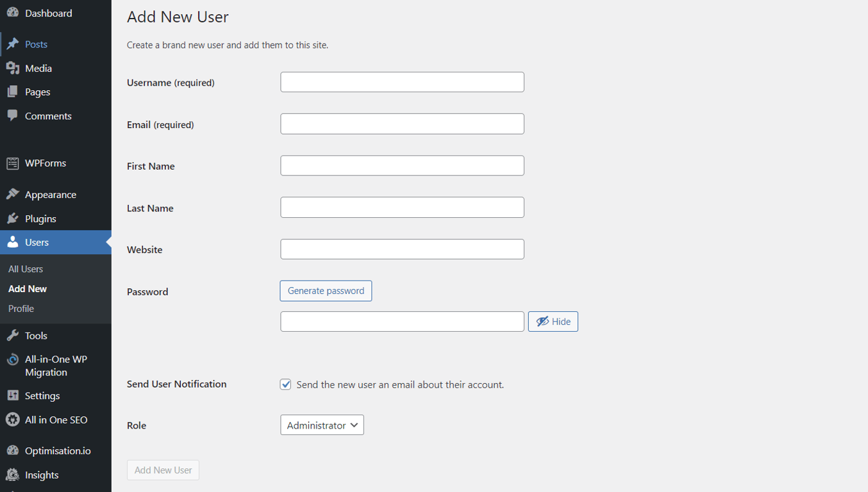
Task: Go to All Users
Action: click(x=25, y=268)
